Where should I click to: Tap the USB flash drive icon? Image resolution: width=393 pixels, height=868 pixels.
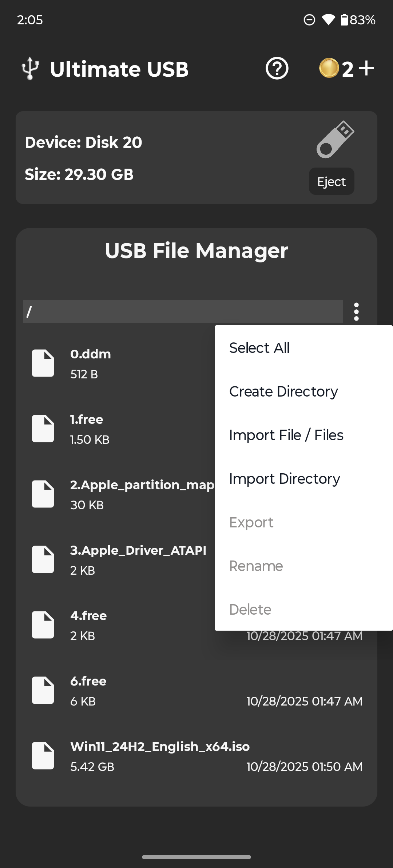pyautogui.click(x=335, y=140)
